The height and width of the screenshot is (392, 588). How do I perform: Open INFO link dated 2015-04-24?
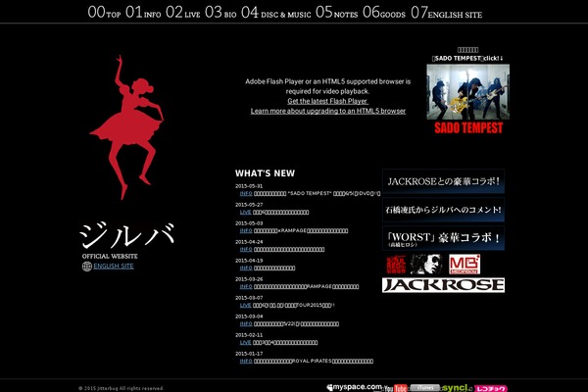(x=246, y=249)
